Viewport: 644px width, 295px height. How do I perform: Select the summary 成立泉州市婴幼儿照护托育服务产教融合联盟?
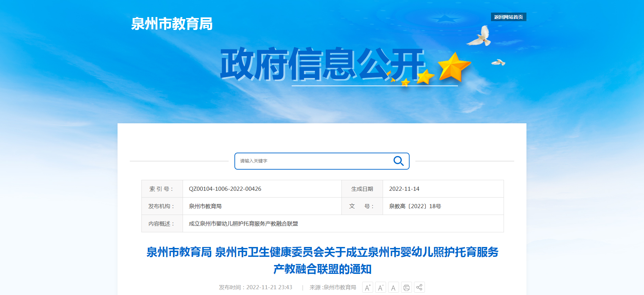click(x=243, y=223)
